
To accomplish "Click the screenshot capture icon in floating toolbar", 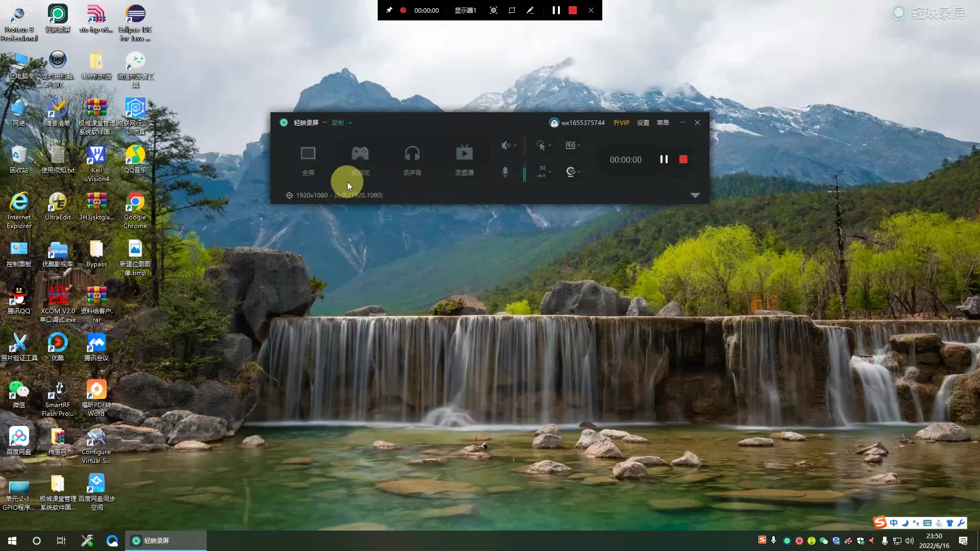I will coord(493,10).
